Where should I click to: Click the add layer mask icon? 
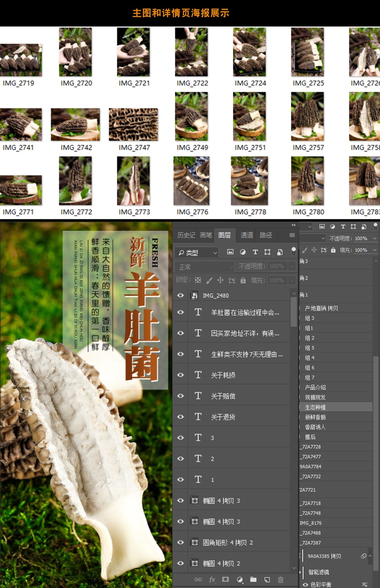click(x=225, y=580)
